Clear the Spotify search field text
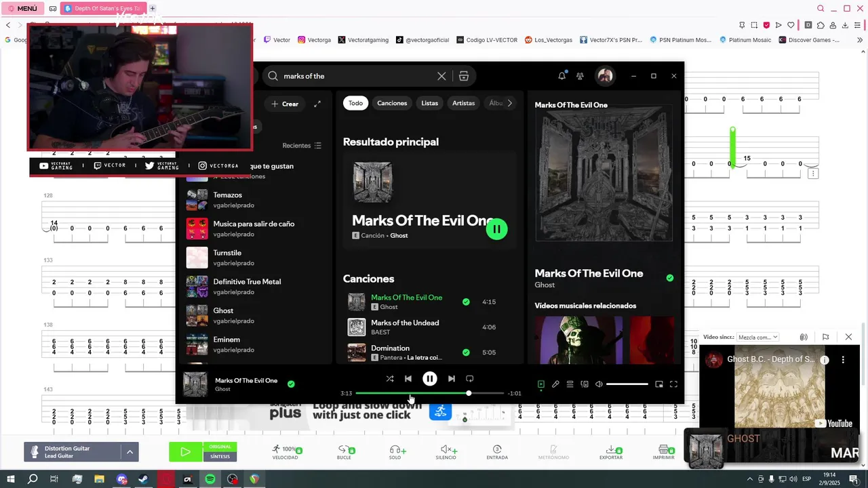Screen dimensions: 868x488 [441, 76]
